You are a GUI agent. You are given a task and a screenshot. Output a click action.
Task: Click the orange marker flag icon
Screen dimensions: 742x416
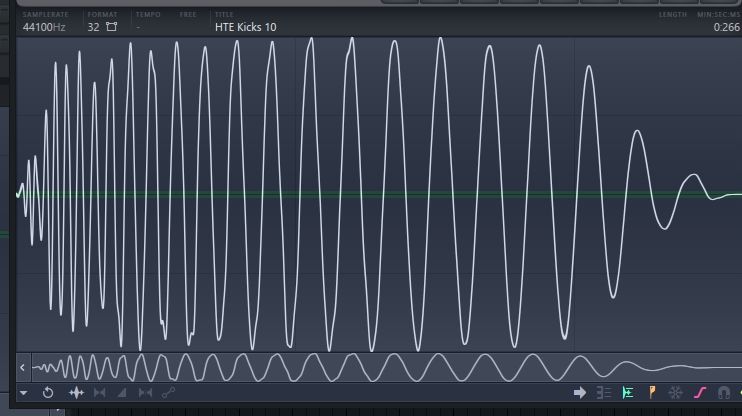click(652, 392)
